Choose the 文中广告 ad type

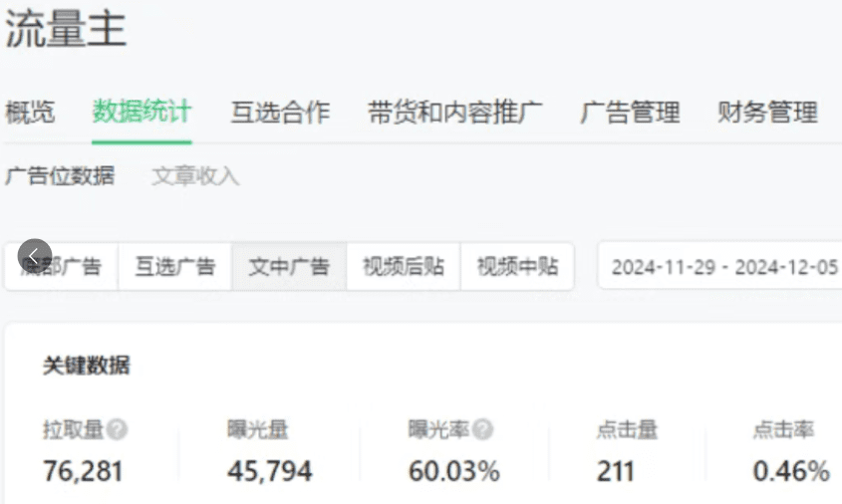coord(289,267)
